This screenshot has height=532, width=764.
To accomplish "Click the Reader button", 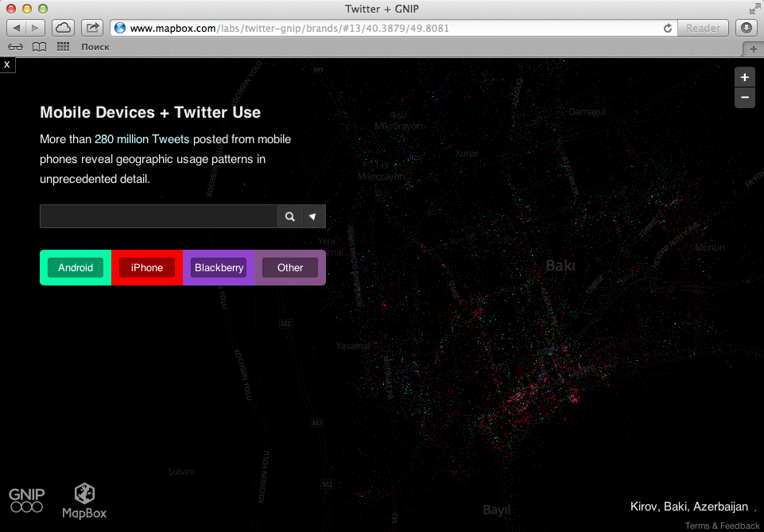I will tap(703, 28).
